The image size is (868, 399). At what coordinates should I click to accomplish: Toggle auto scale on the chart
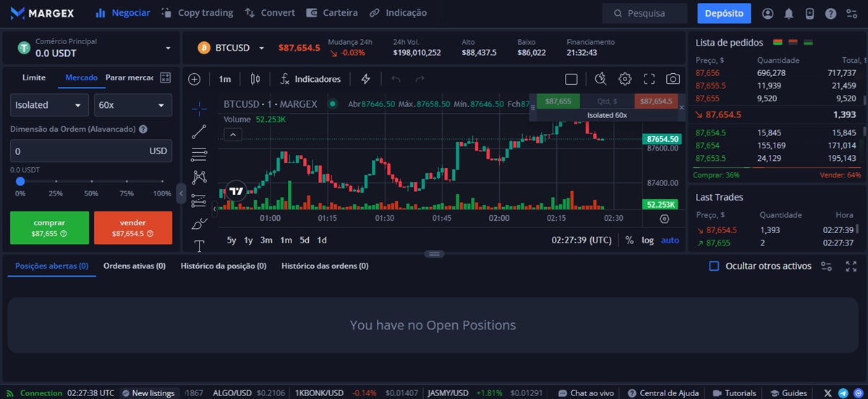click(x=670, y=240)
